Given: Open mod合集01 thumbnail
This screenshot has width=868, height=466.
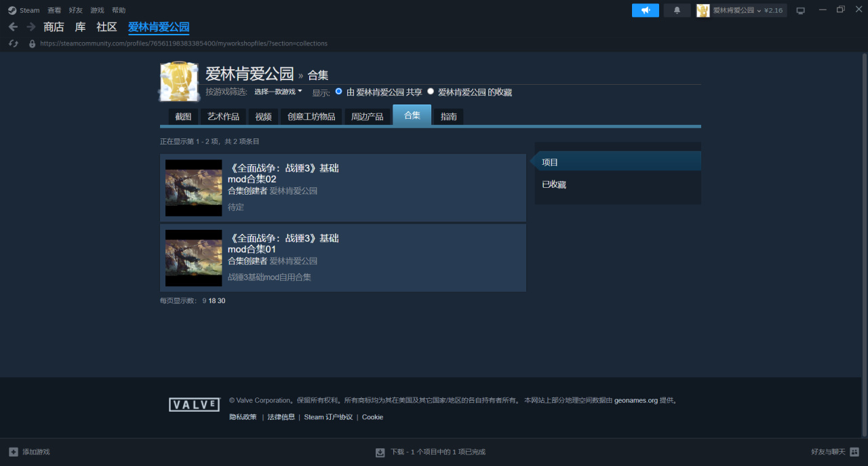Looking at the screenshot, I should pyautogui.click(x=193, y=258).
